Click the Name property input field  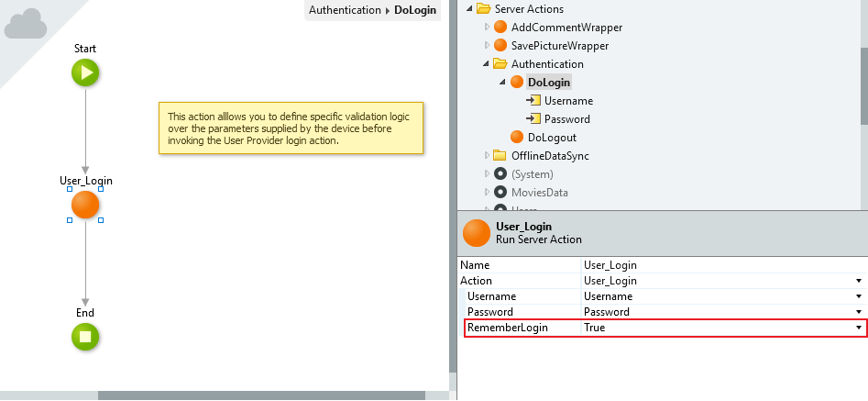pyautogui.click(x=720, y=265)
